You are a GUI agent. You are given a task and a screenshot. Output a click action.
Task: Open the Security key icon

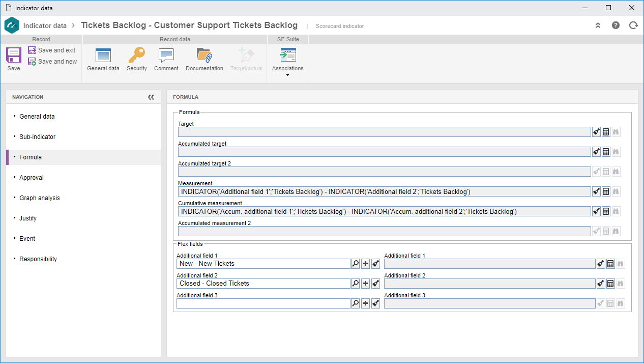[136, 55]
